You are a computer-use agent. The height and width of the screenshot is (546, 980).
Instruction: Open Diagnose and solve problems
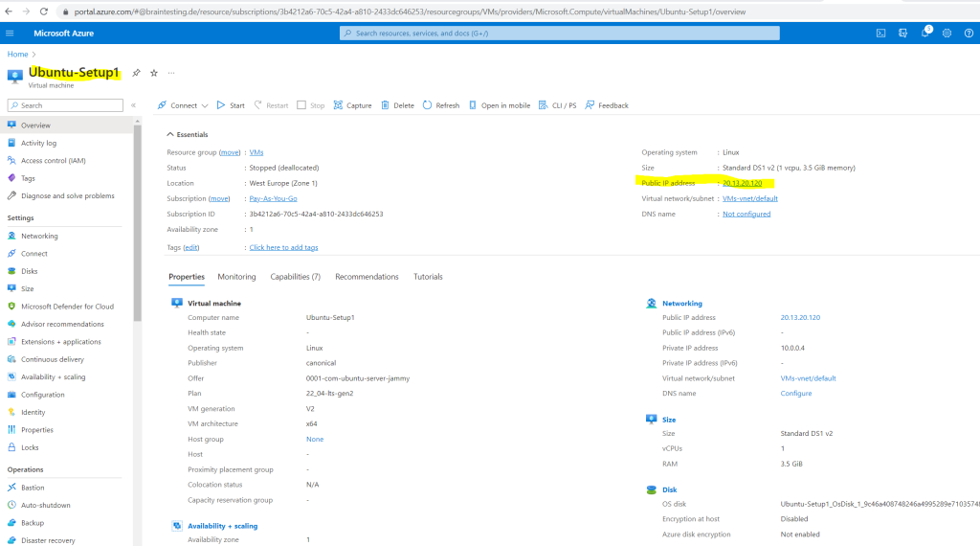tap(68, 195)
